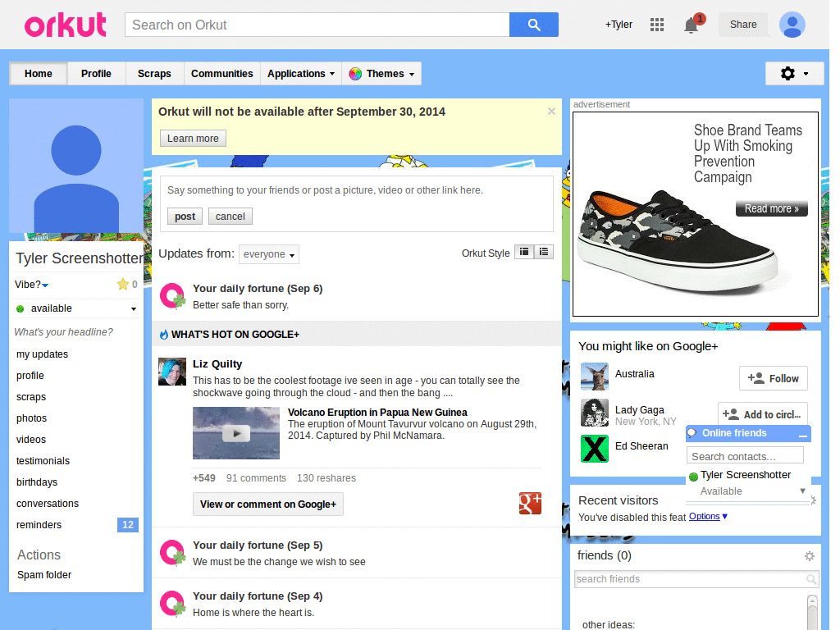Open the Updates from everyone dropdown
This screenshot has width=840, height=630.
click(x=269, y=254)
